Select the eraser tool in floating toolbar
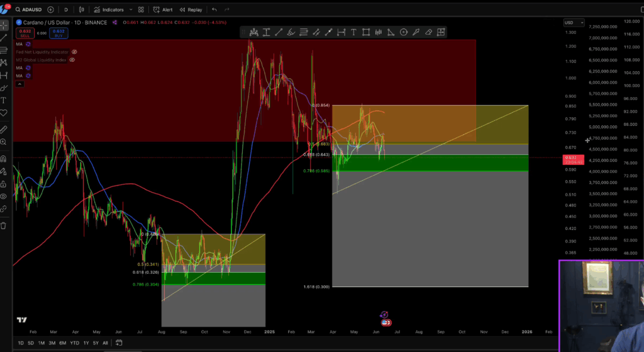Viewport: 644px width, 352px height. pyautogui.click(x=428, y=32)
